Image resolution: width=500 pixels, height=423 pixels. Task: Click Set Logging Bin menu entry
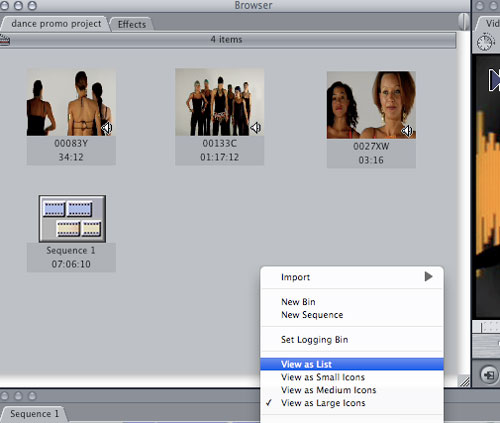click(x=352, y=340)
